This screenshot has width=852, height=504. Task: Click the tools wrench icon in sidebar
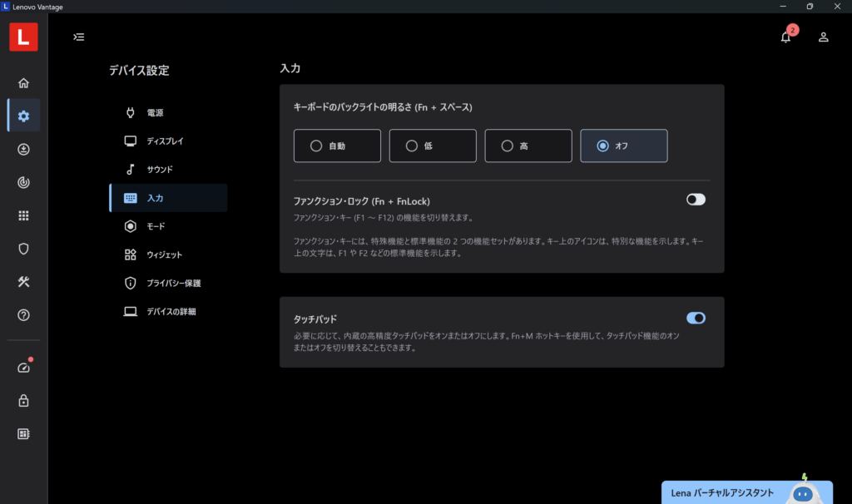pos(23,282)
